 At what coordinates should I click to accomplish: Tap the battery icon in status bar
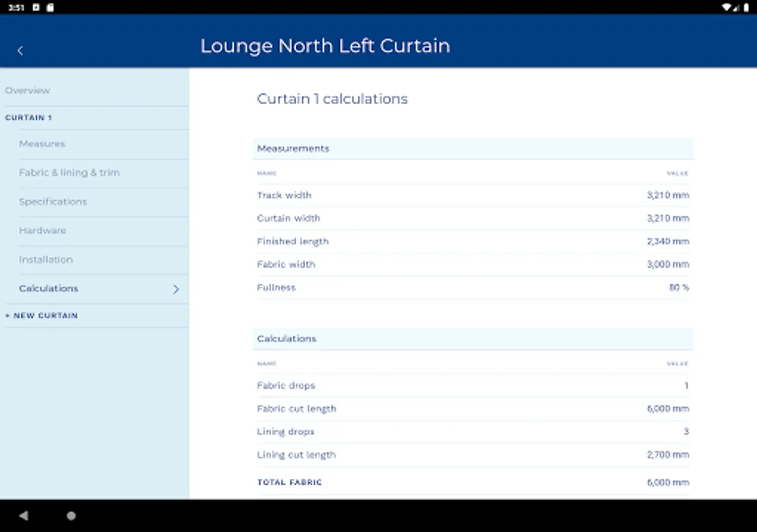click(x=746, y=7)
